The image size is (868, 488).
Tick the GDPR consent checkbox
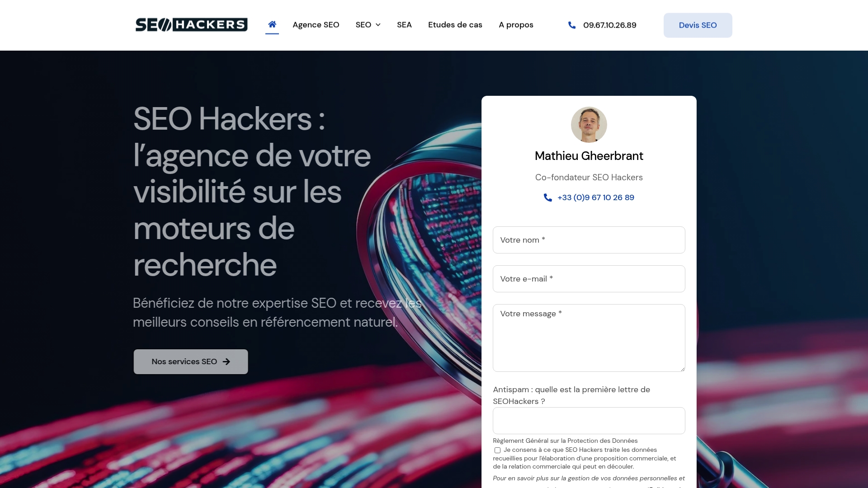[x=497, y=450]
